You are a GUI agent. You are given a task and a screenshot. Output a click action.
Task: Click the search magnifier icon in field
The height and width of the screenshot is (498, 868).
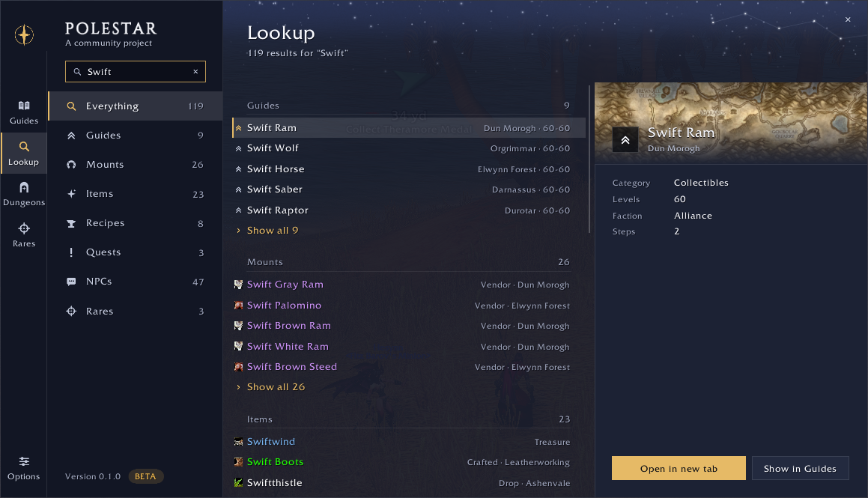77,72
